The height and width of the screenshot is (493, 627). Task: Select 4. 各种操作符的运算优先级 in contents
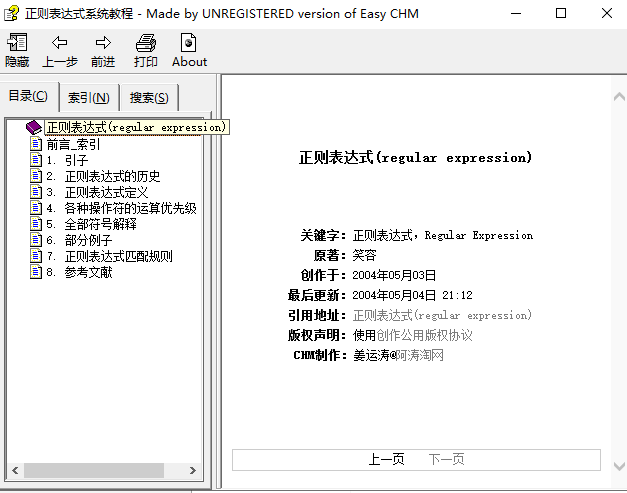tap(130, 208)
